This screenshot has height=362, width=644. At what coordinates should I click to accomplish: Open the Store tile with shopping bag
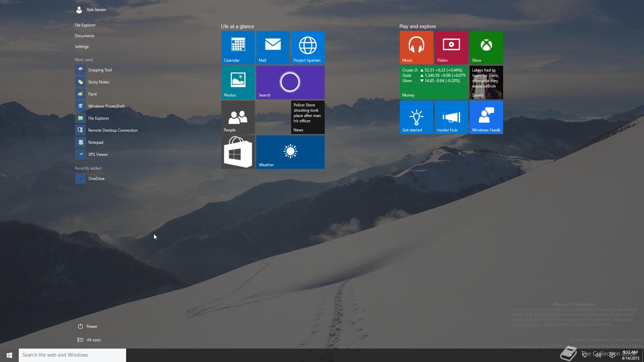[238, 152]
